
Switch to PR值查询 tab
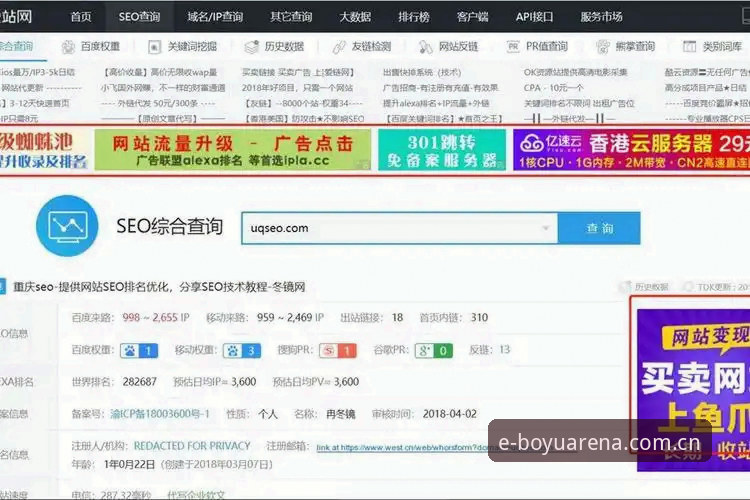pos(547,46)
